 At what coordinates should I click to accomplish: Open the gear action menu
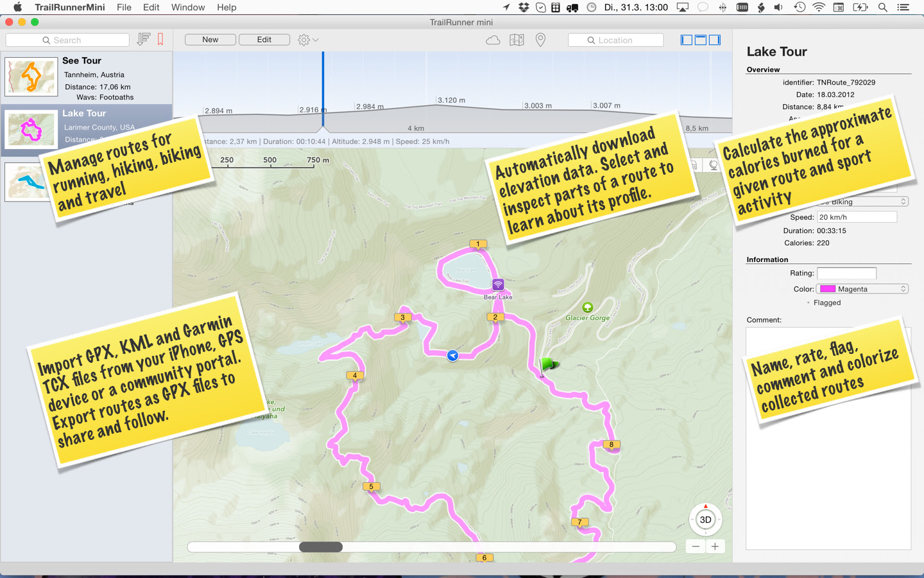pos(308,40)
